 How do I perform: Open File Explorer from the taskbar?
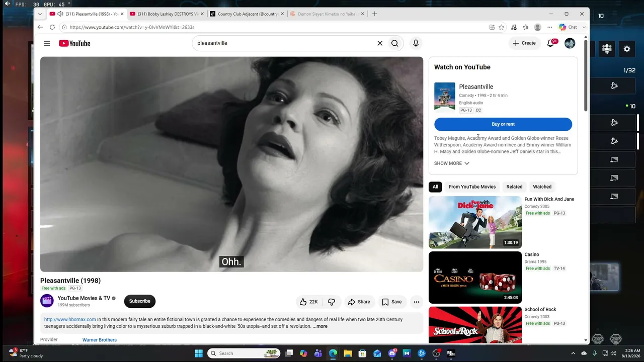[x=348, y=353]
